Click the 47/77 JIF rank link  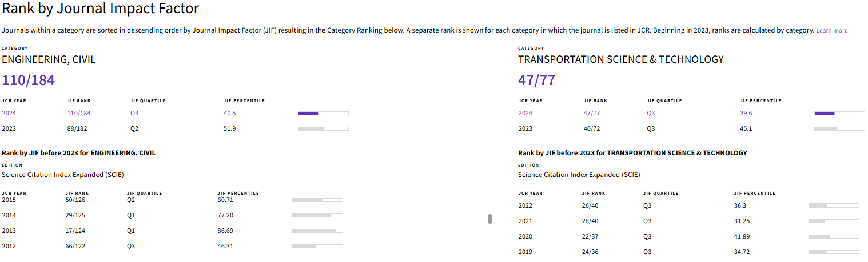[592, 113]
